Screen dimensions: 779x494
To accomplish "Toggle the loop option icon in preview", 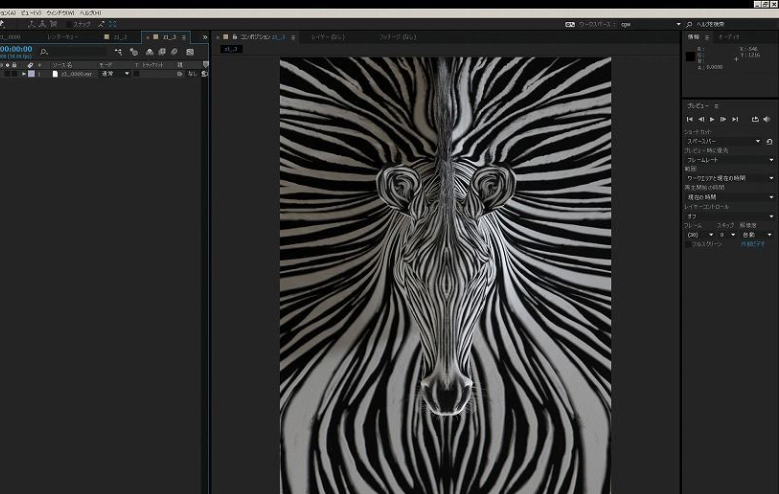I will (x=755, y=119).
